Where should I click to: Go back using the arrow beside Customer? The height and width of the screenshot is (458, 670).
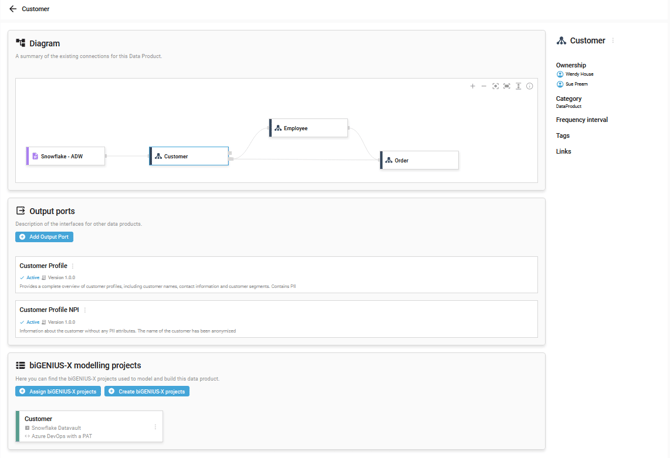(13, 9)
